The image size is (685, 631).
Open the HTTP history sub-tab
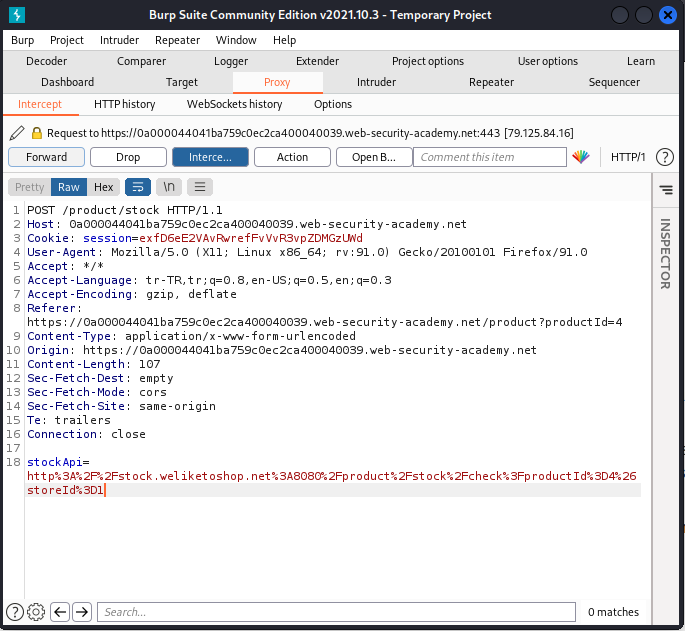(x=125, y=104)
